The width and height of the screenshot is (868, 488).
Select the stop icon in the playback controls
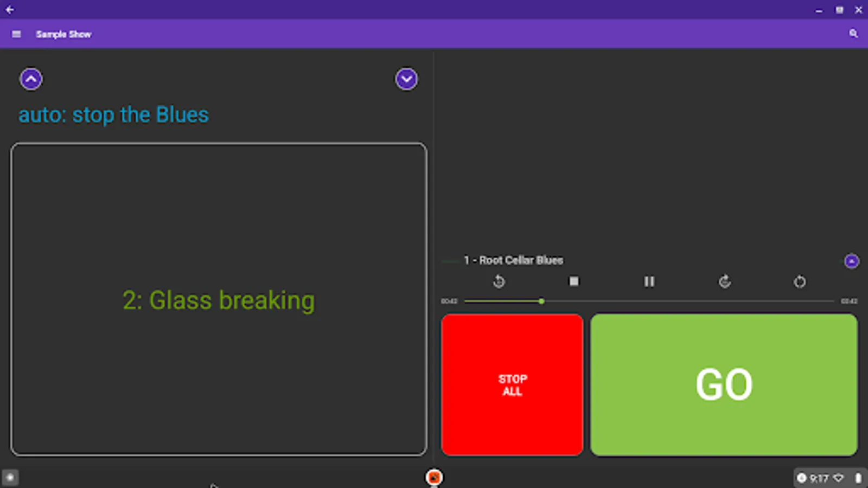click(574, 281)
